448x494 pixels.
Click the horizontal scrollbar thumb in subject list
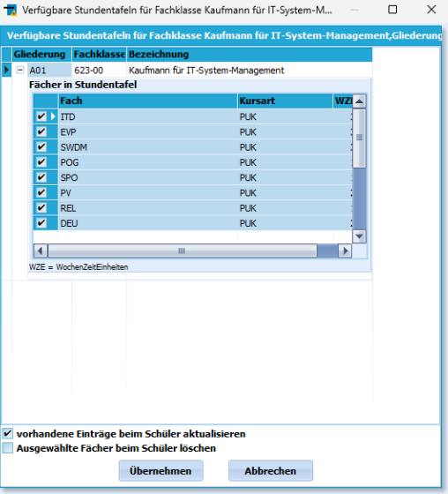[182, 251]
